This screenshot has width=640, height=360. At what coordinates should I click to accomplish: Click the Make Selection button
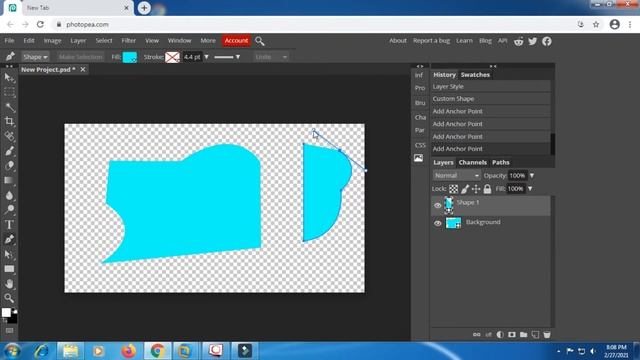[80, 57]
